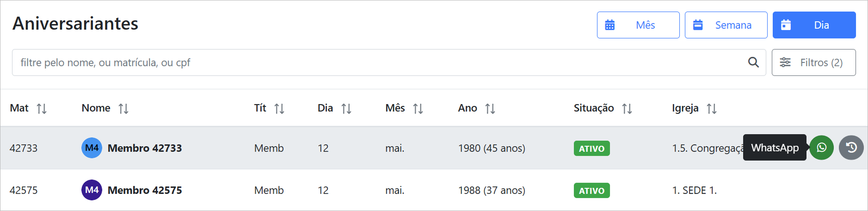This screenshot has height=211, width=868.
Task: Sort by Situação column arrows
Action: coord(627,109)
